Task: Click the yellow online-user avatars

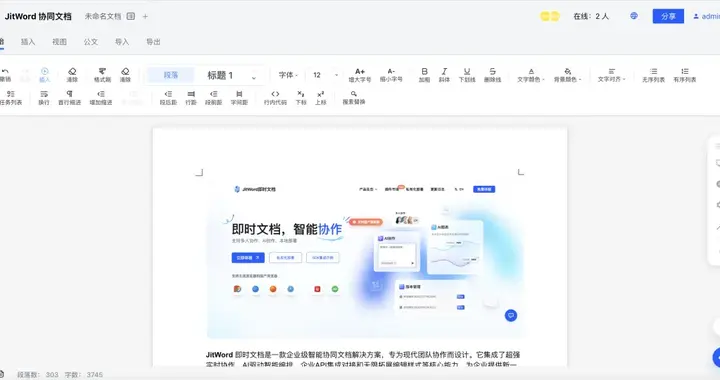Action: click(550, 17)
